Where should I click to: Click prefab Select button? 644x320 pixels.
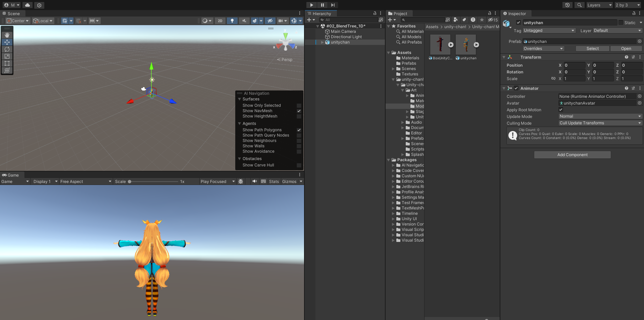click(592, 49)
